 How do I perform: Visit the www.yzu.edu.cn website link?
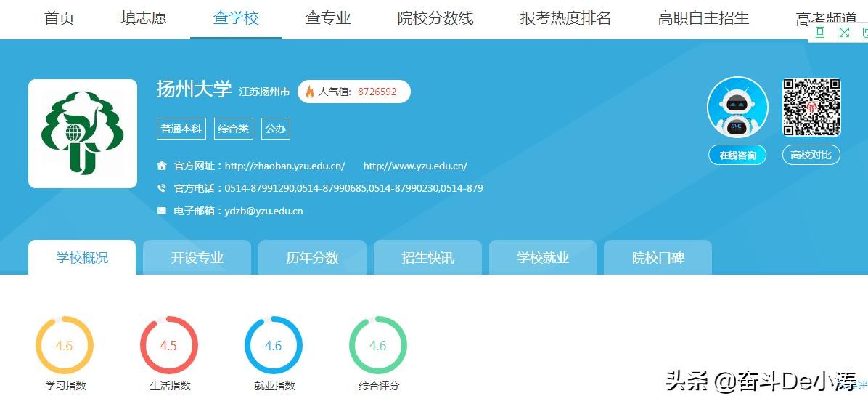[415, 166]
